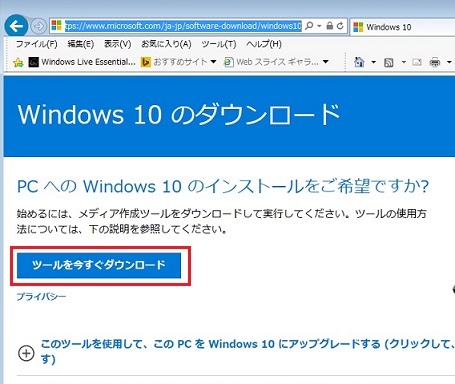Click the printer icon
The width and height of the screenshot is (455, 384).
pos(435,62)
